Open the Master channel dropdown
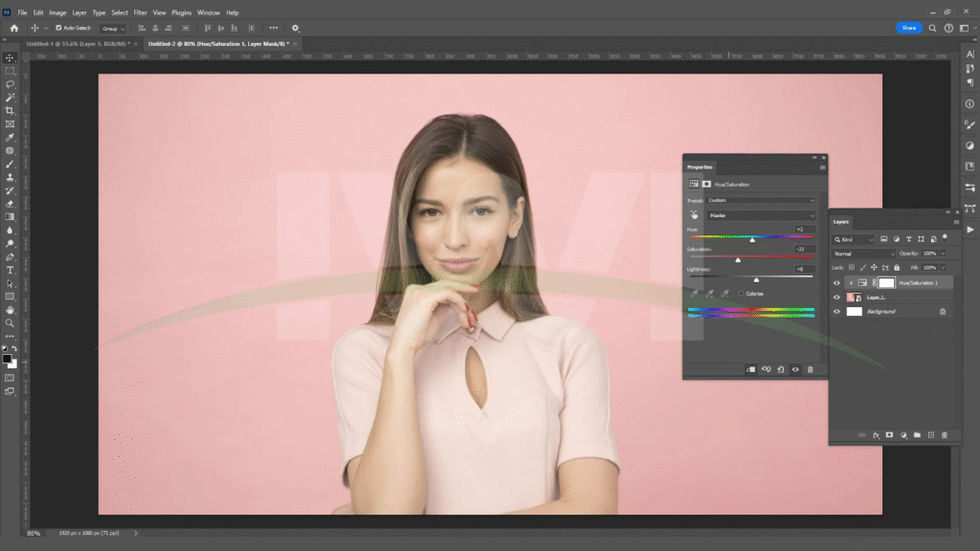This screenshot has height=551, width=980. coord(761,215)
